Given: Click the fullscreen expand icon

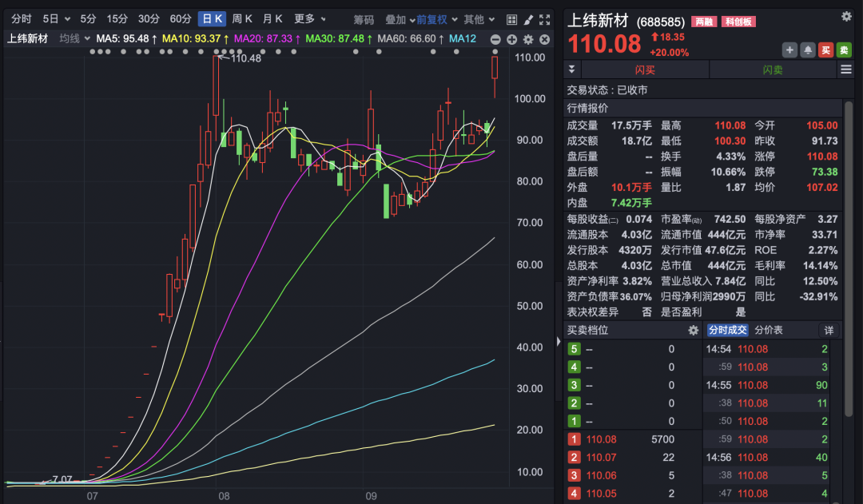Looking at the screenshot, I should [545, 19].
